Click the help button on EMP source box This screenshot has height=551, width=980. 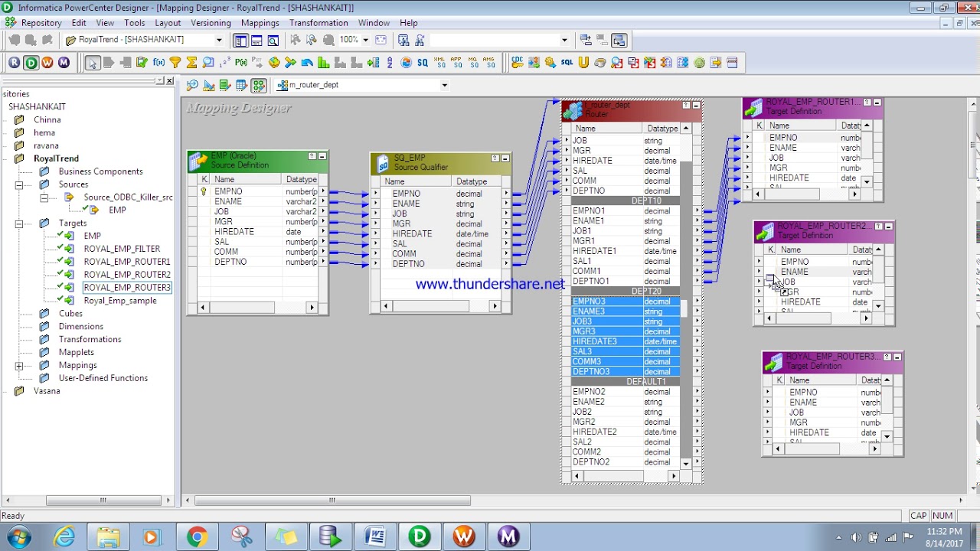(x=312, y=156)
